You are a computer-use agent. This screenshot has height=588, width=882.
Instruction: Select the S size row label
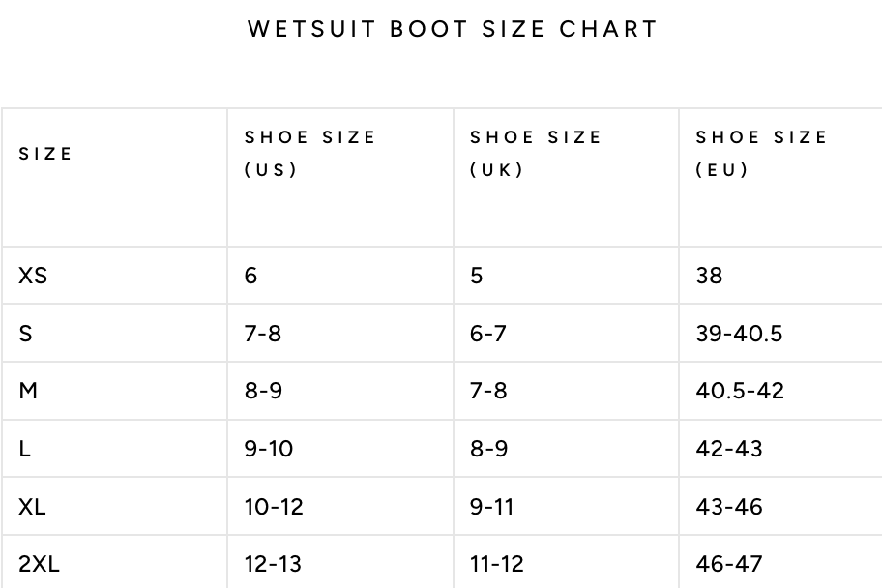[25, 334]
